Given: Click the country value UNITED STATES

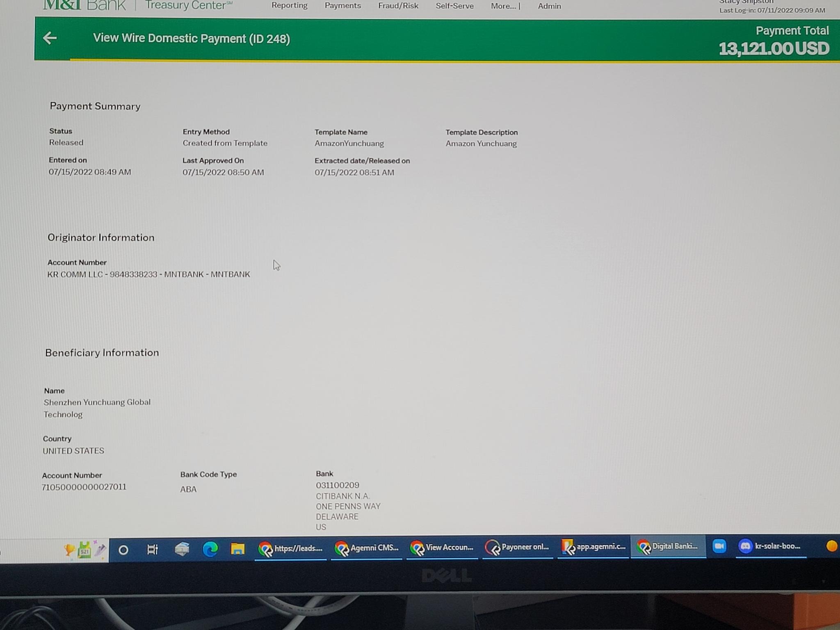Looking at the screenshot, I should tap(73, 451).
